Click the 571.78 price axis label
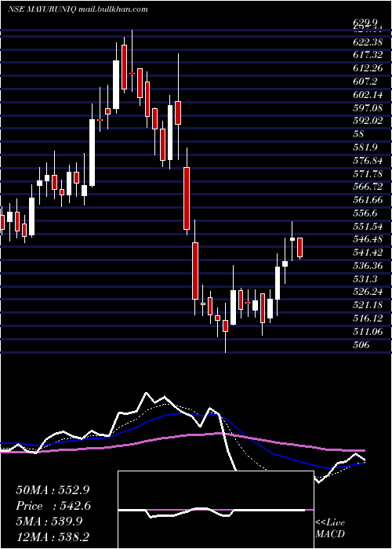This screenshot has height=549, width=392. click(x=368, y=173)
